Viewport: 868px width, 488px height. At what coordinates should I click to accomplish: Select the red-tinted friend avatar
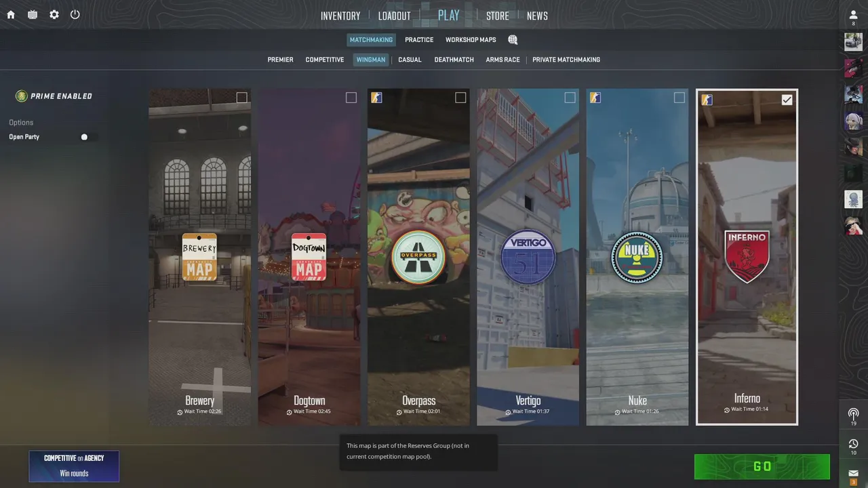(x=853, y=68)
